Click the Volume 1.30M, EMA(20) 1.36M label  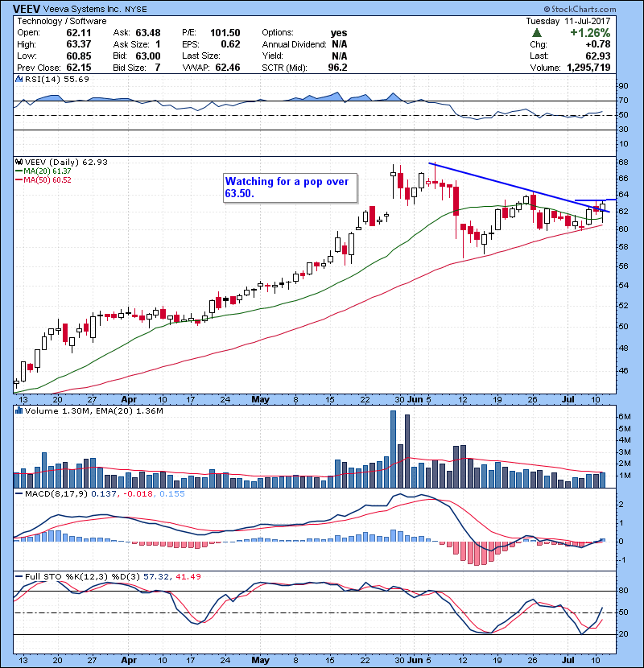pos(93,410)
